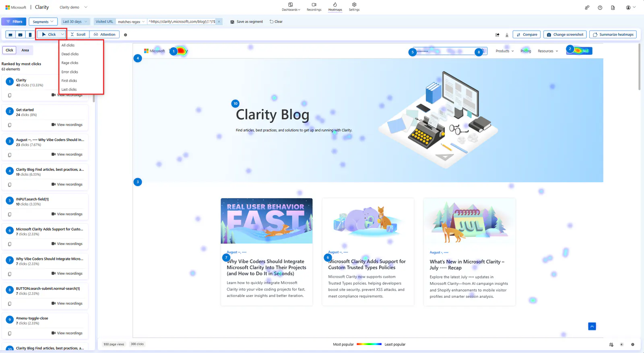644x353 pixels.
Task: Open the What's New July Recap article title
Action: pos(467,265)
